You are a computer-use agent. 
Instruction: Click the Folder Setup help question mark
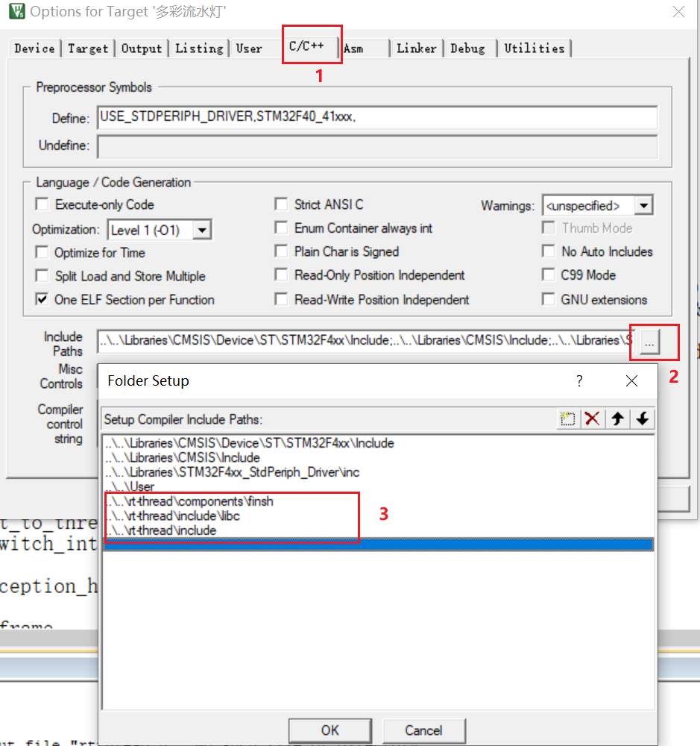579,380
